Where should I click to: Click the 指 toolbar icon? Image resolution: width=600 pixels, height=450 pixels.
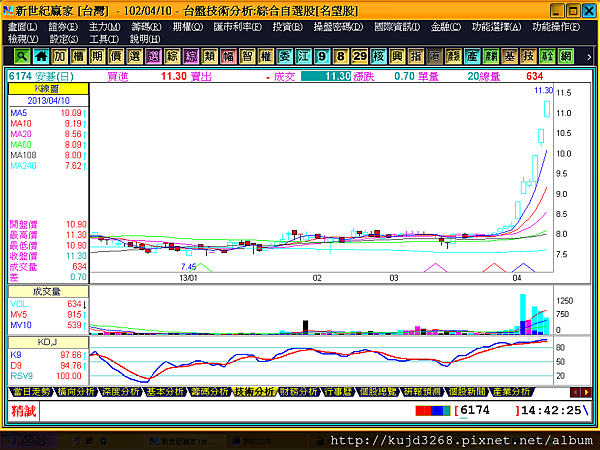tap(416, 57)
